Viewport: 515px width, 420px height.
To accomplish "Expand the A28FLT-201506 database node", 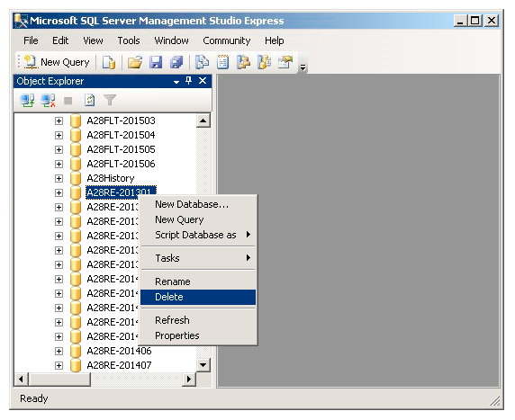I will click(x=59, y=164).
